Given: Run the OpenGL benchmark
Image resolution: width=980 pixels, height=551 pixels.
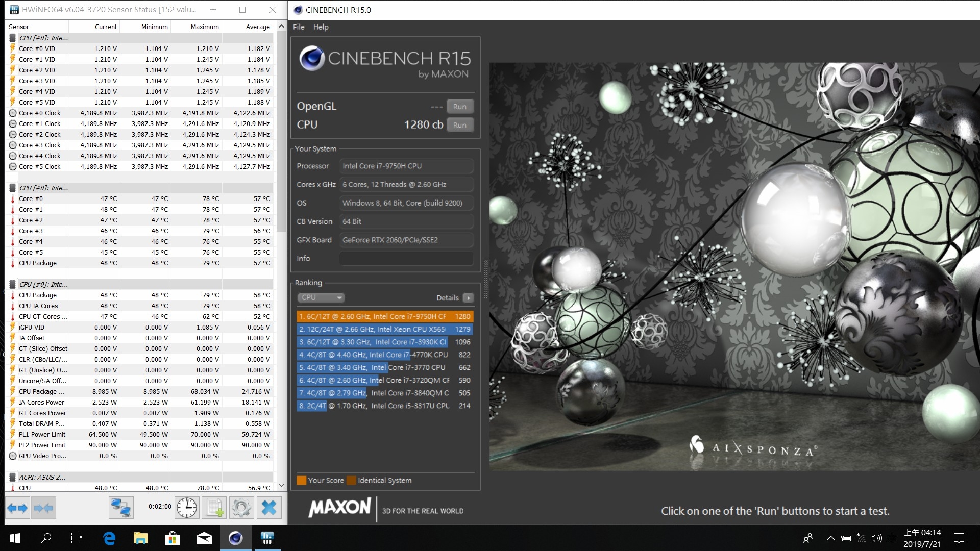Looking at the screenshot, I should 460,107.
